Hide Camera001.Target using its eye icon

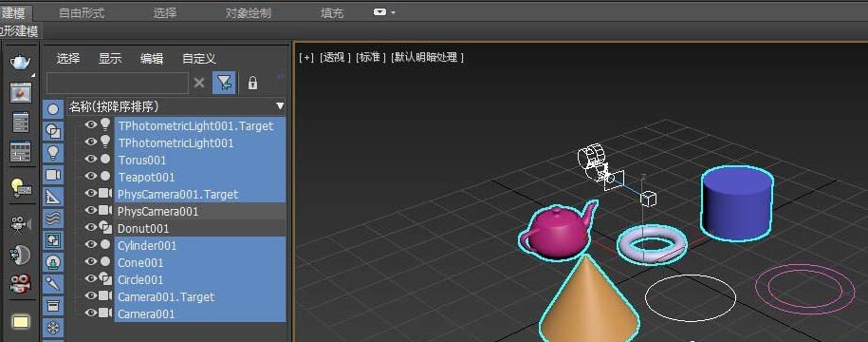(x=91, y=296)
